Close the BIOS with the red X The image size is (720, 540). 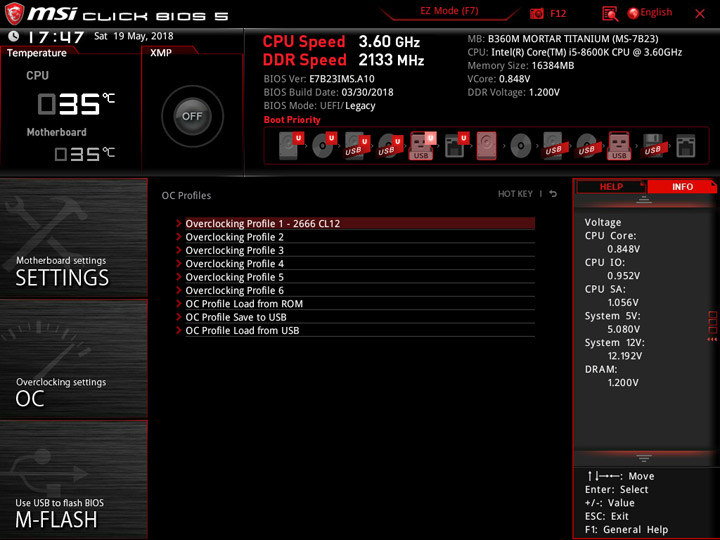click(x=700, y=14)
